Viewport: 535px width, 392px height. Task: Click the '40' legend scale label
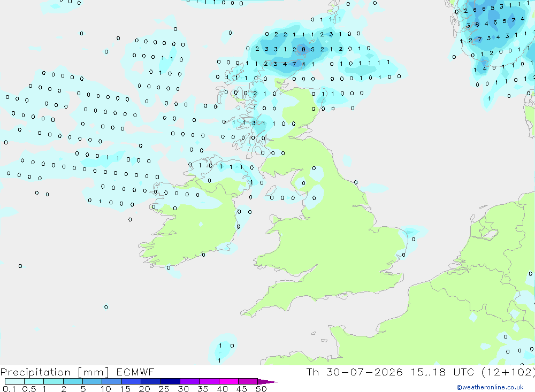click(x=222, y=389)
